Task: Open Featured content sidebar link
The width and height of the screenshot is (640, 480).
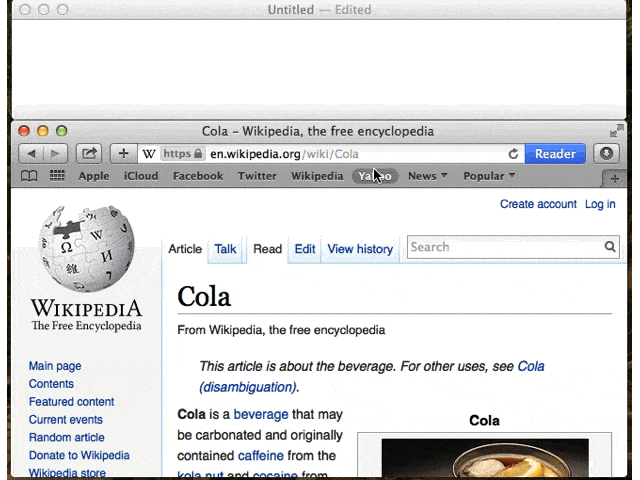Action: tap(71, 402)
